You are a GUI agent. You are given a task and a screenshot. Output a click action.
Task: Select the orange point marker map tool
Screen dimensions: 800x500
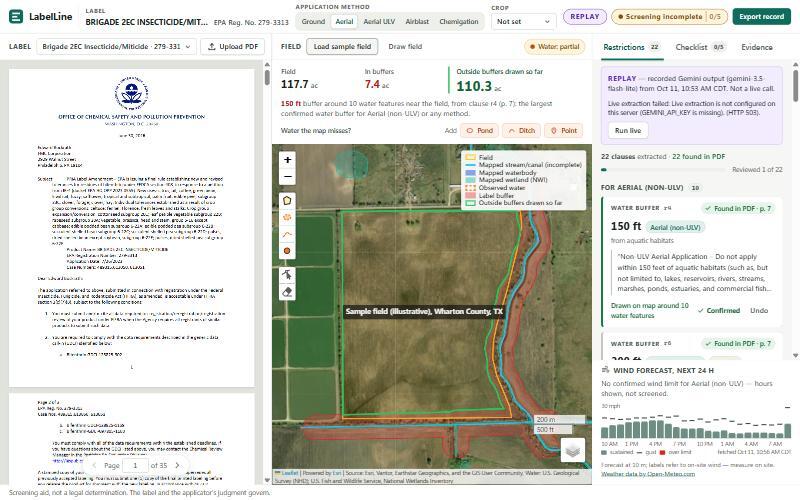(287, 251)
